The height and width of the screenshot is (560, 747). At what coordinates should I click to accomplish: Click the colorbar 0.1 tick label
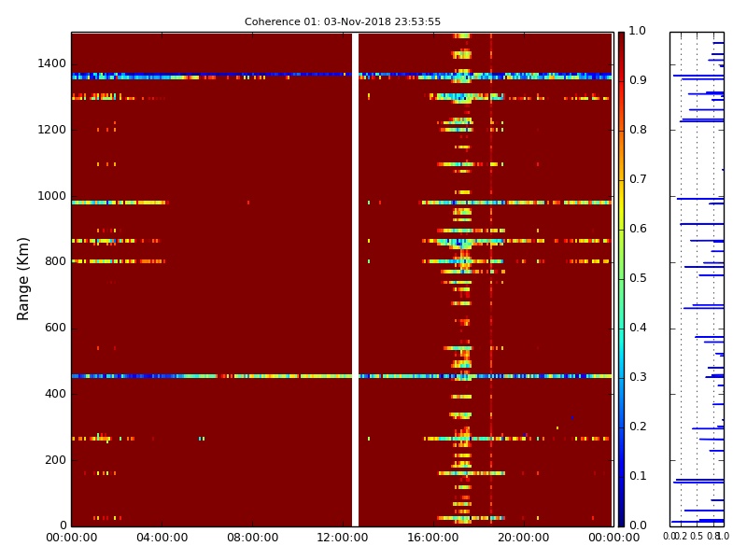[638, 476]
